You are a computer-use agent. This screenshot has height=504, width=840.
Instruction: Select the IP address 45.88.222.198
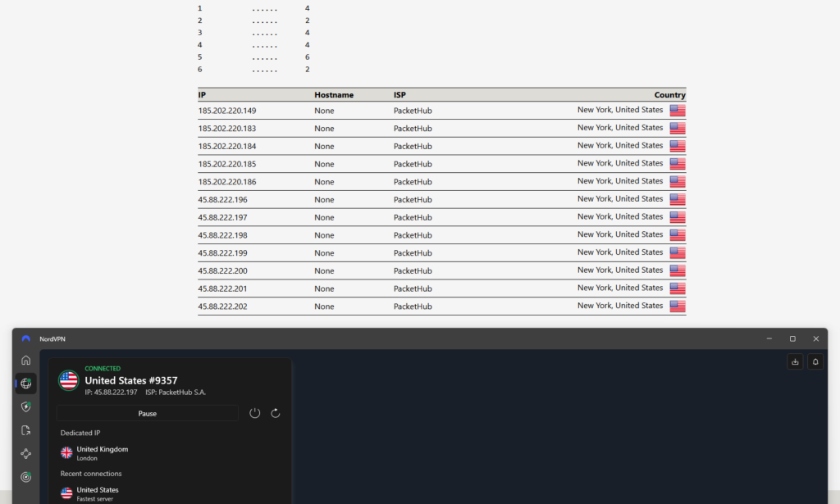pyautogui.click(x=223, y=235)
